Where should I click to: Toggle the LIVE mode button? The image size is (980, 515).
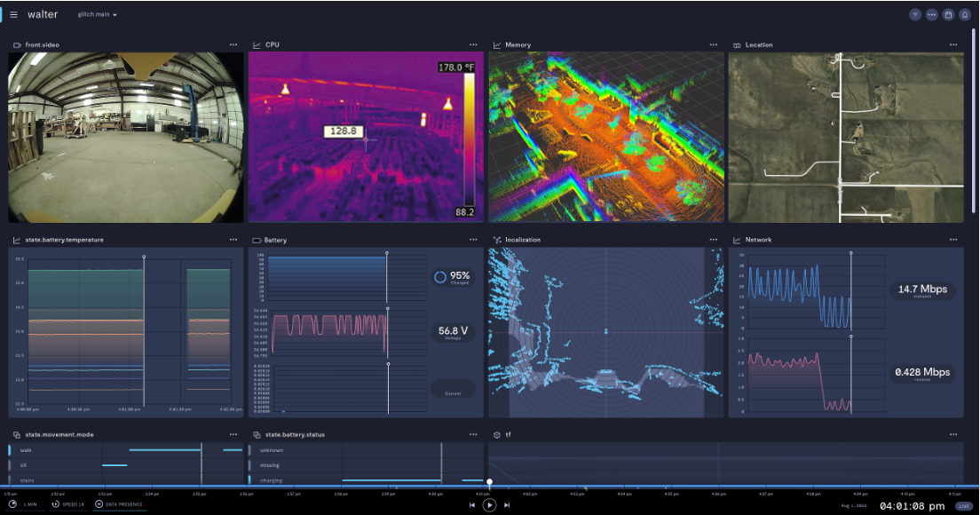tap(963, 505)
